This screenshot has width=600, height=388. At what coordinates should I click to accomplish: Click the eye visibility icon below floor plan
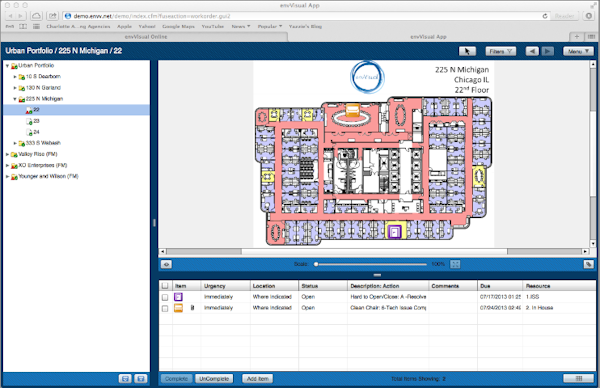(x=166, y=264)
